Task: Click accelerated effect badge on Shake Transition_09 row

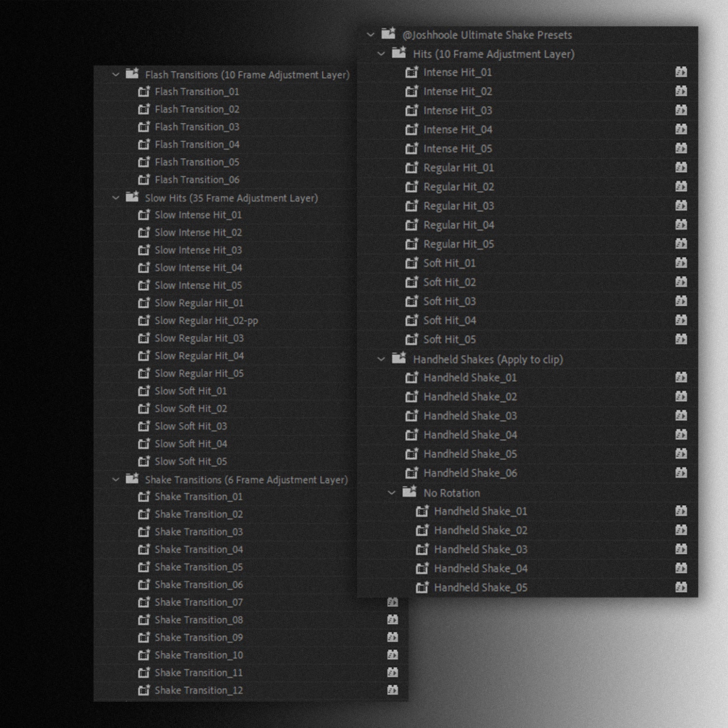Action: (393, 637)
